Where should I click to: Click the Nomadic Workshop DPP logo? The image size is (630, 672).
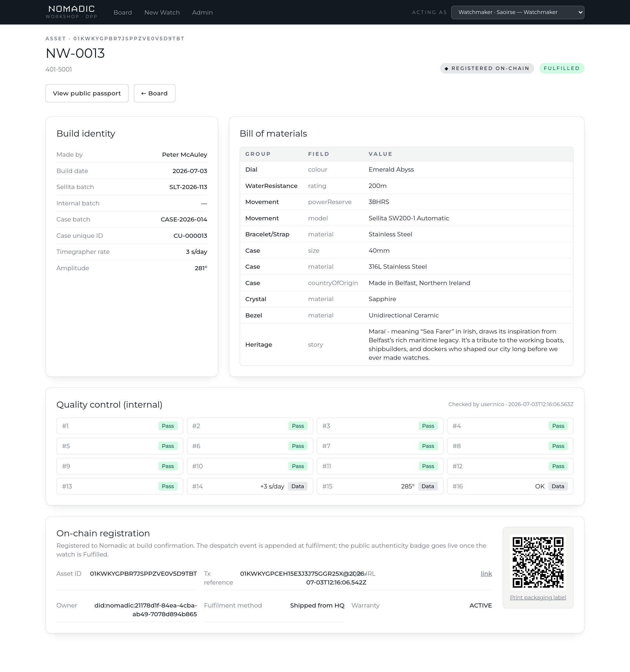pyautogui.click(x=71, y=12)
